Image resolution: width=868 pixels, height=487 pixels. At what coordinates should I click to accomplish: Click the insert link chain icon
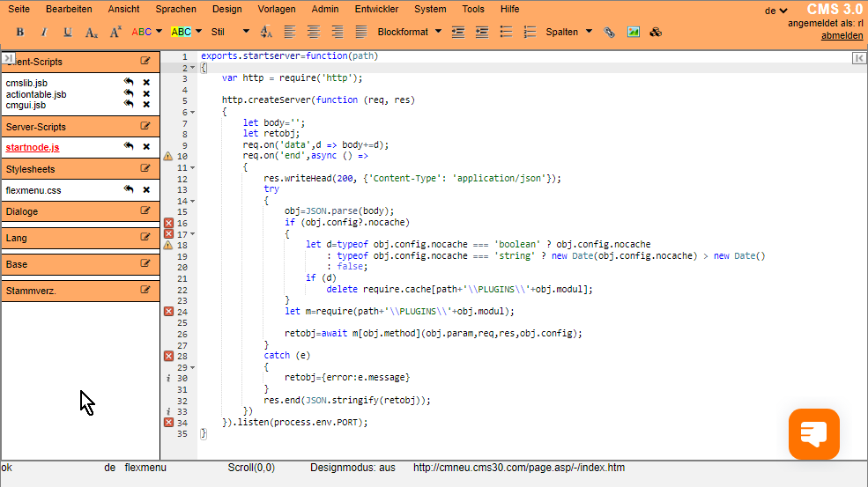tap(610, 32)
